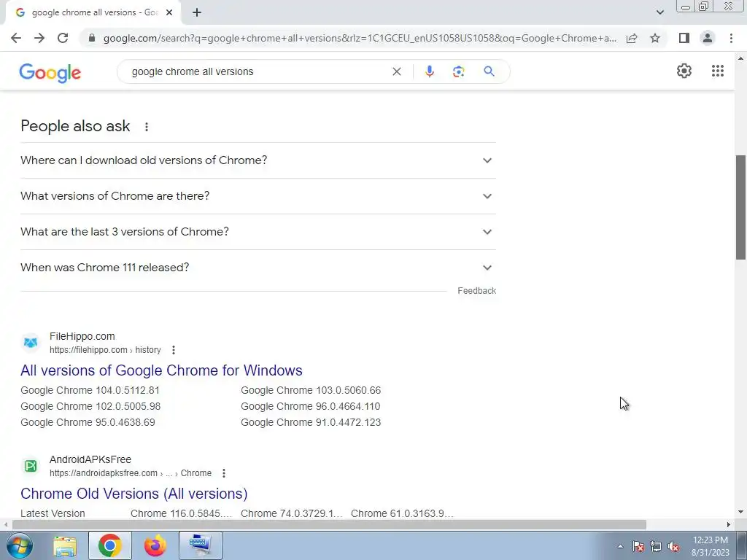Click the address bar URL
The height and width of the screenshot is (560, 747).
360,38
